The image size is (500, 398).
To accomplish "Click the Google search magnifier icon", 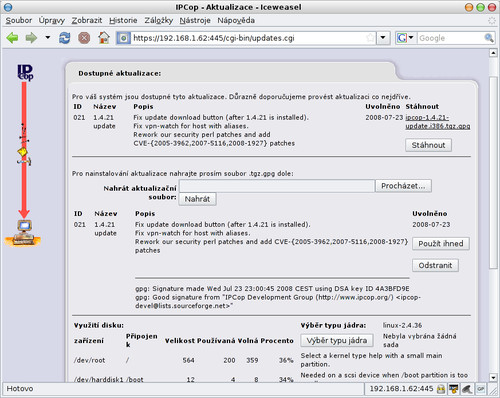I will pos(489,38).
